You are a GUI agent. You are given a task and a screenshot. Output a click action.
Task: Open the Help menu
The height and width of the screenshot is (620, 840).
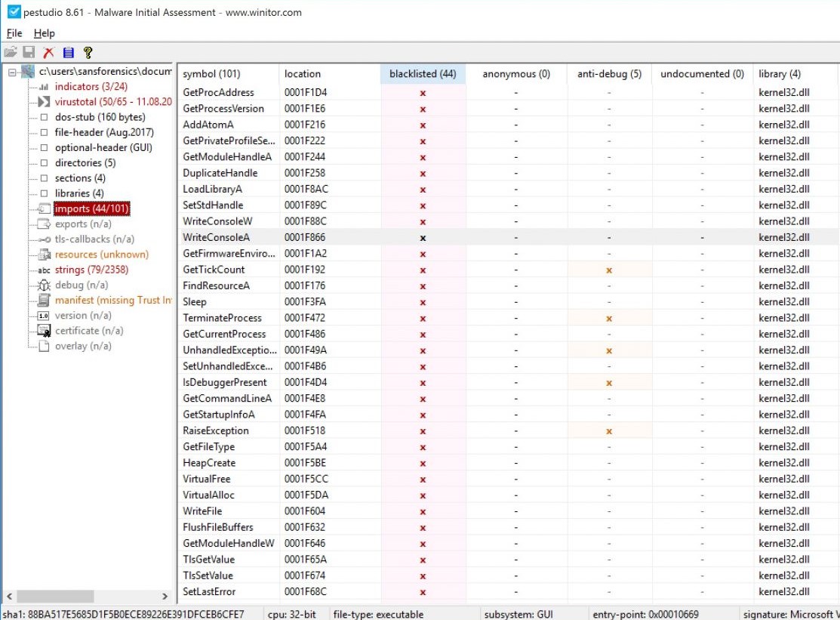click(45, 33)
